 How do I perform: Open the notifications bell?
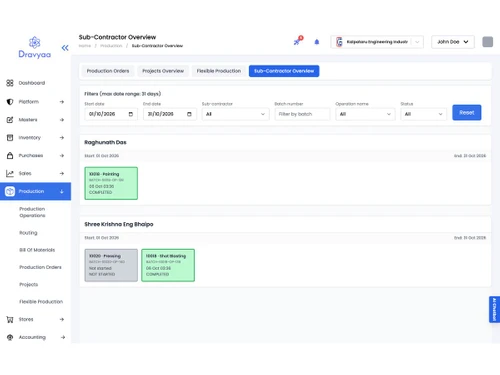point(317,42)
